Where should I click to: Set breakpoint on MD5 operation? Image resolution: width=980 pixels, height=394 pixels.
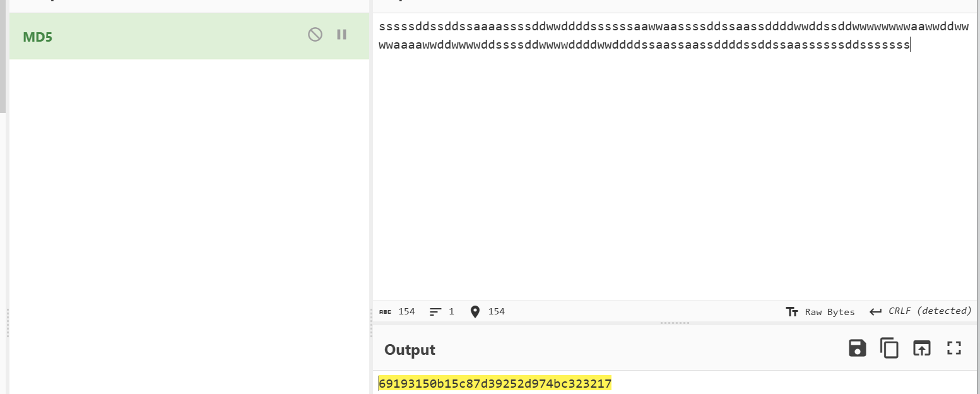coord(341,35)
